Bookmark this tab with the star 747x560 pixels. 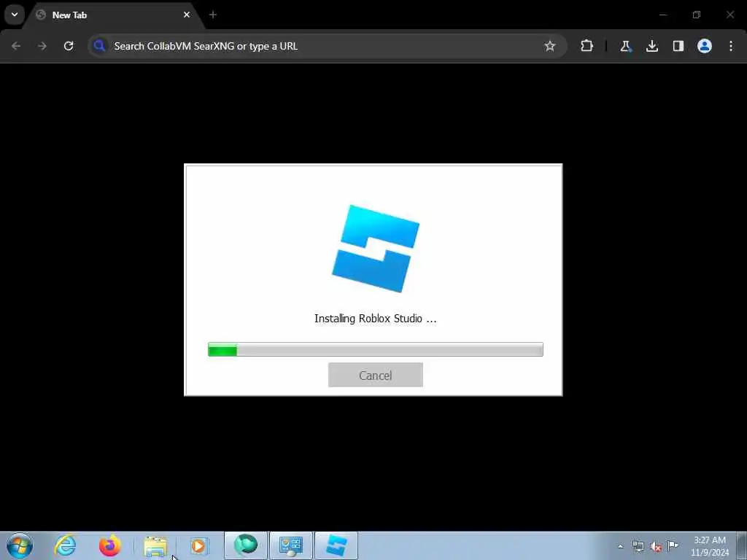(x=550, y=46)
